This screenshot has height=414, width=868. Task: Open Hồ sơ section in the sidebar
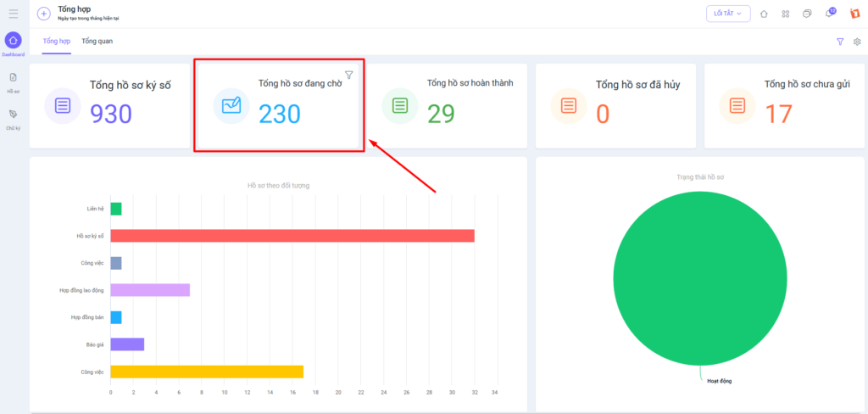coord(14,81)
